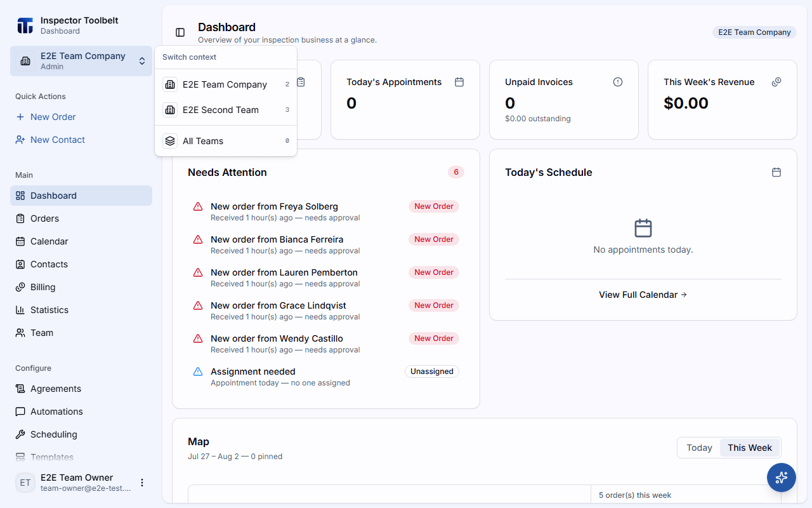Click warning icon beside Bianca Ferreira order

tap(198, 239)
